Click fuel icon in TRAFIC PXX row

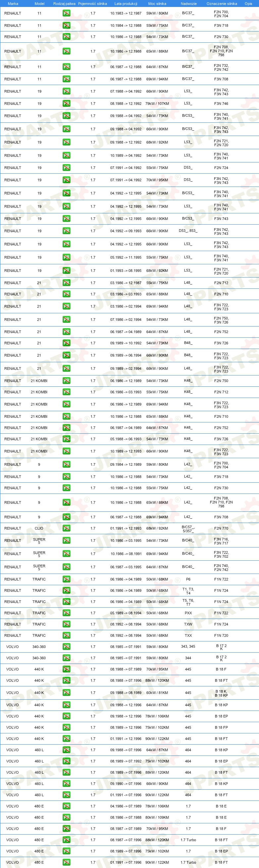67,613
